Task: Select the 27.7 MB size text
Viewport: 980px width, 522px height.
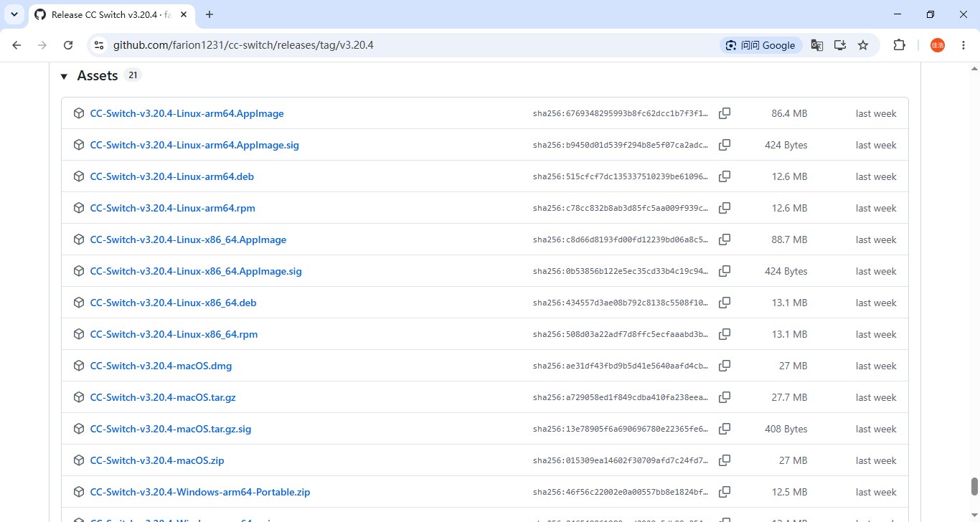Action: (x=789, y=397)
